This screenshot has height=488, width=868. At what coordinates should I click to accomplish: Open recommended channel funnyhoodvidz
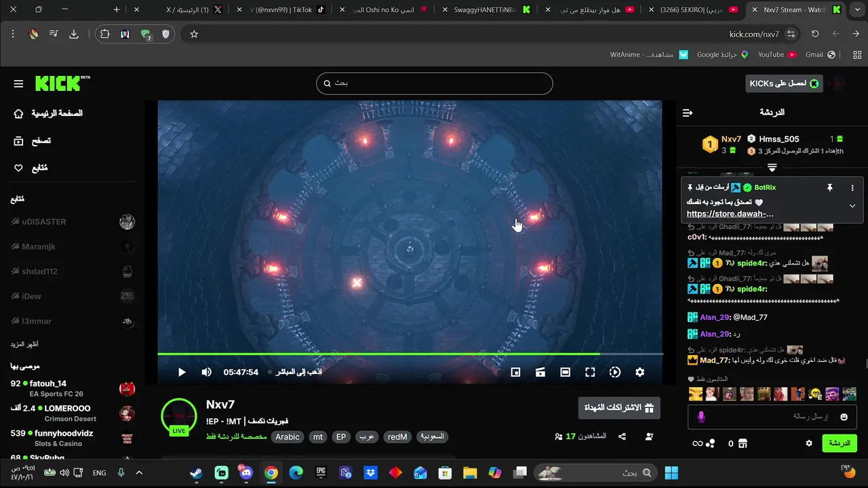coord(73,438)
